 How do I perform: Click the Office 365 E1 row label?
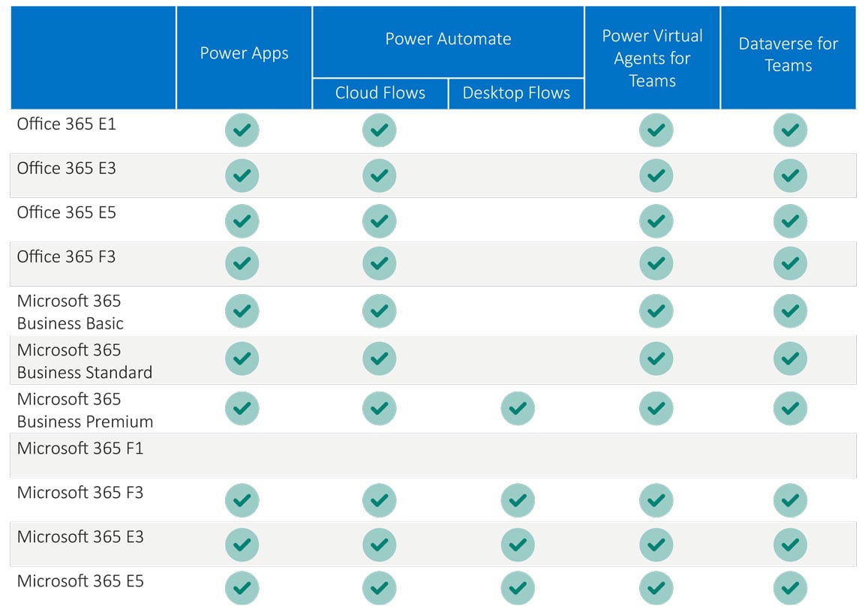[67, 124]
